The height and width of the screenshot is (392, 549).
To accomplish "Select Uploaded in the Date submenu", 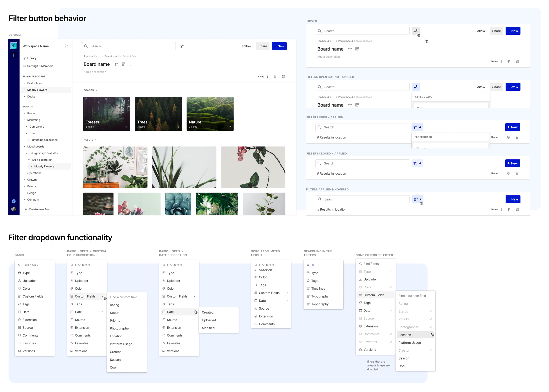I will point(209,320).
